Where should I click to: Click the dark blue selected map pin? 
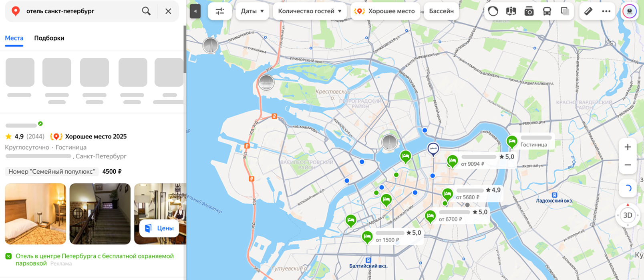pyautogui.click(x=433, y=149)
